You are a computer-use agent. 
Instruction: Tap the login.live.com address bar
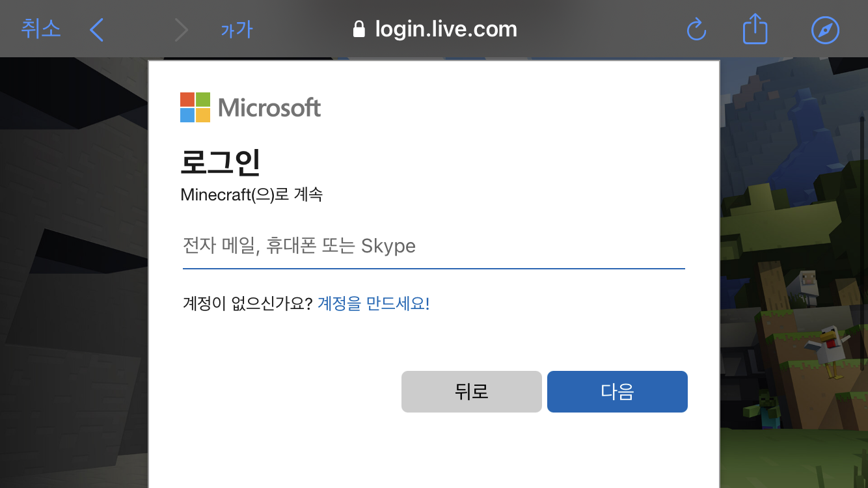pos(435,29)
